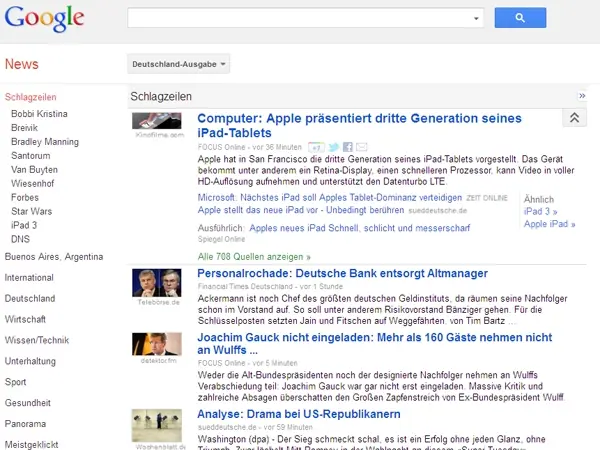Open Wirtschaft section
The image size is (600, 450).
pyautogui.click(x=25, y=319)
